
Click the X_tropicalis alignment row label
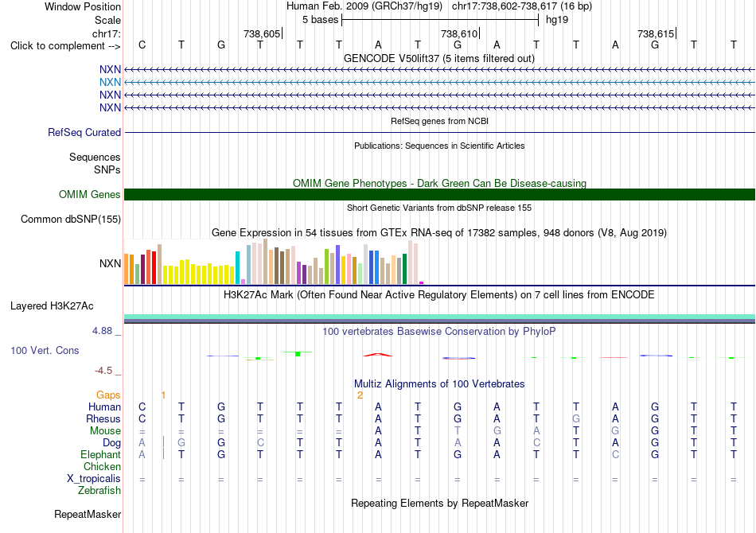point(94,479)
